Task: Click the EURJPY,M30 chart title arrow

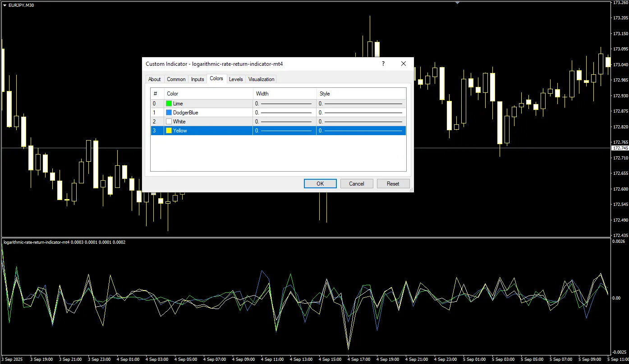Action: pyautogui.click(x=5, y=5)
